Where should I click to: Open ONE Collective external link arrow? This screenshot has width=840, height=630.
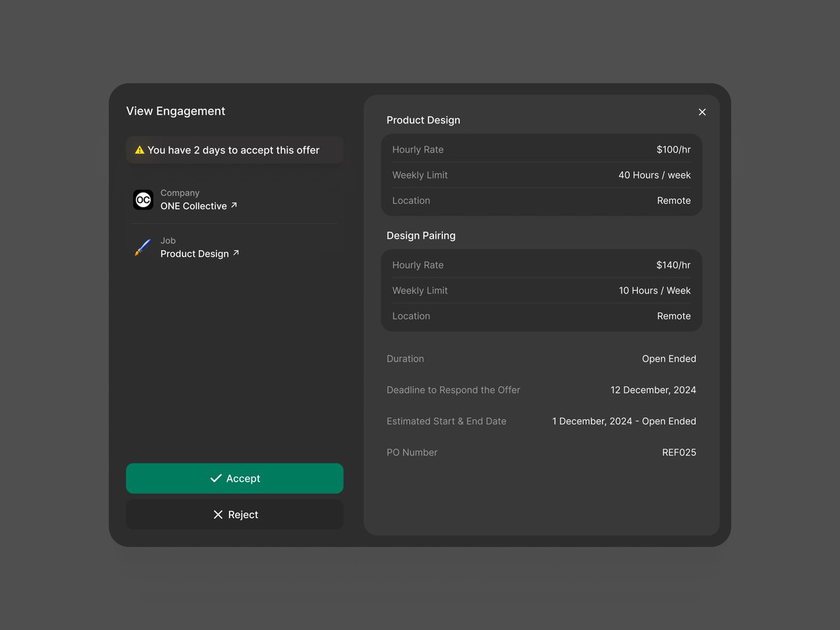234,206
